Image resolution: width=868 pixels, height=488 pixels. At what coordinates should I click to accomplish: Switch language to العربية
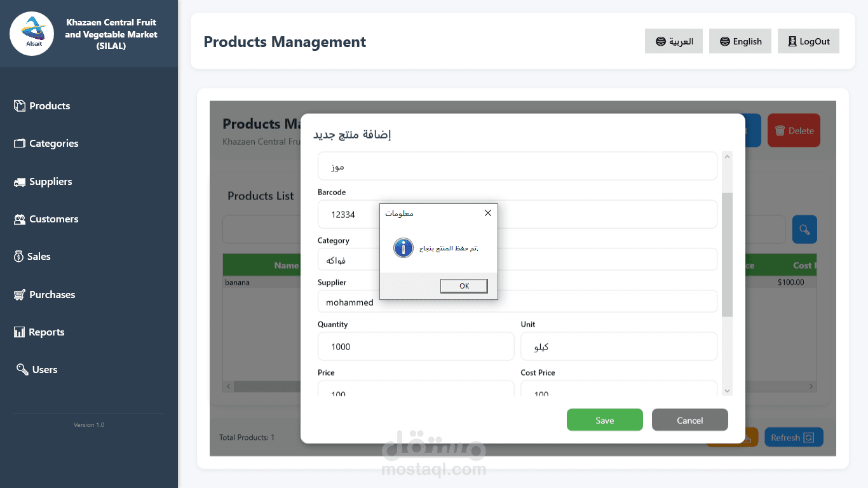tap(674, 41)
